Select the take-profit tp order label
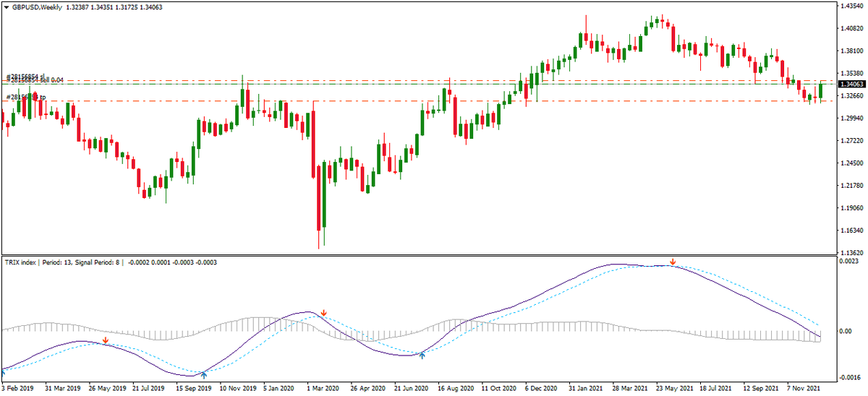This screenshot has height=396, width=868. tap(26, 97)
